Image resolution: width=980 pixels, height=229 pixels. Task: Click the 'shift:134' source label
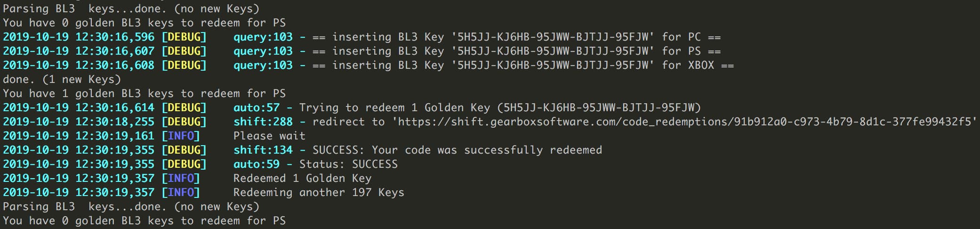click(263, 150)
